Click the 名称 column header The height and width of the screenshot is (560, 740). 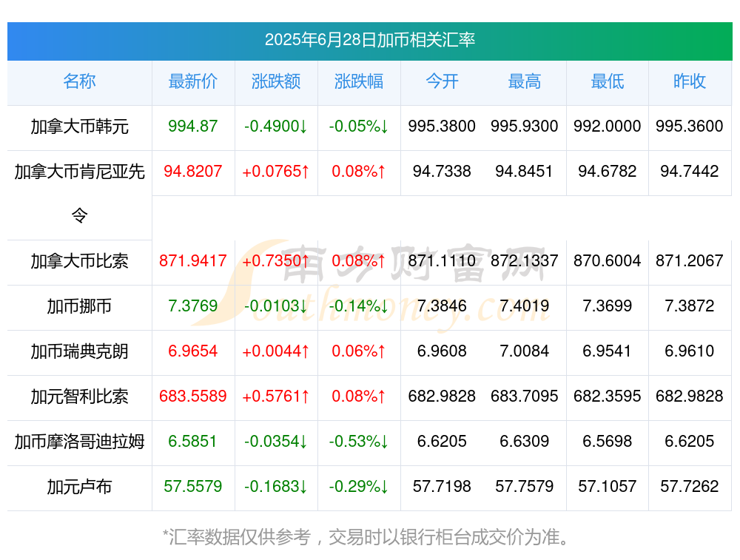click(x=79, y=81)
